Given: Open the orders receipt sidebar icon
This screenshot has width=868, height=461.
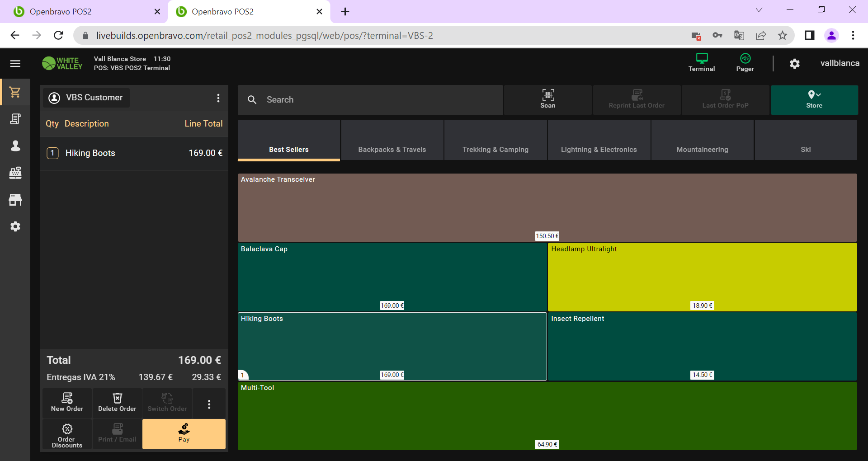Looking at the screenshot, I should point(15,119).
